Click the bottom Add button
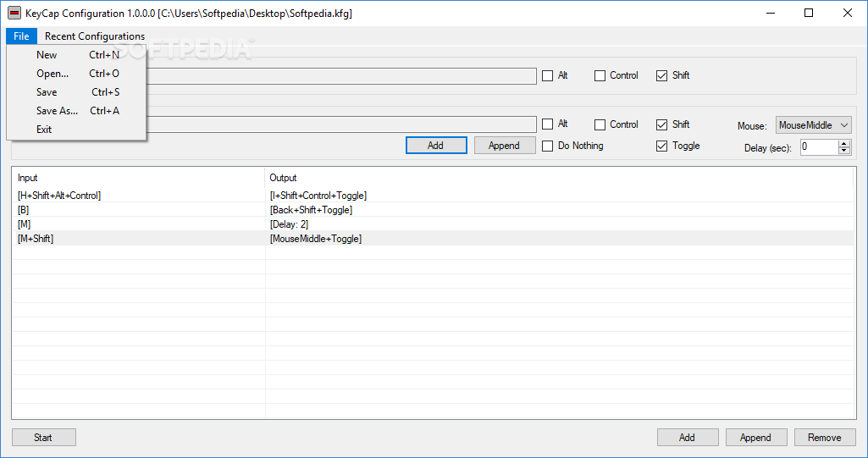The image size is (868, 458). point(688,438)
